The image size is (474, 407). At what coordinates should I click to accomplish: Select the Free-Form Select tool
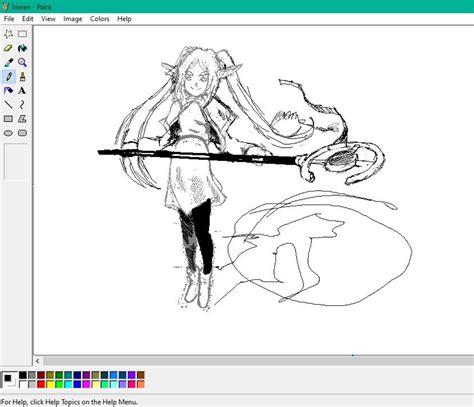point(8,34)
